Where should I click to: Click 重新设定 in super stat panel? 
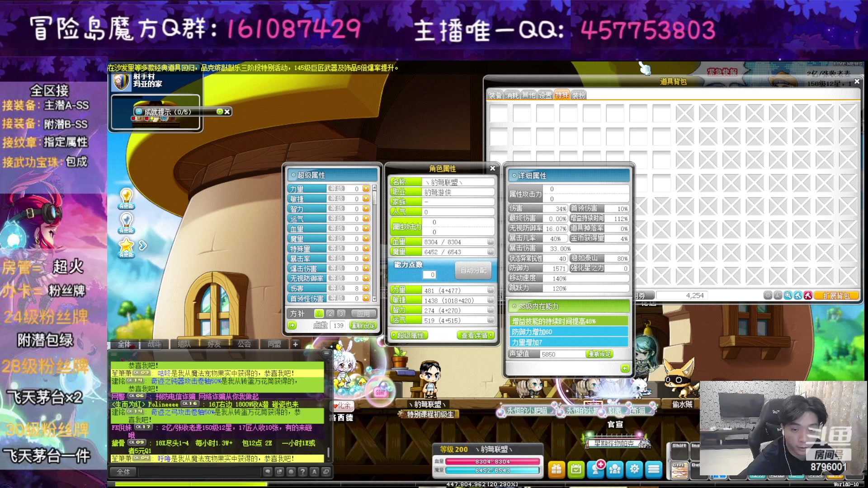[x=363, y=325]
